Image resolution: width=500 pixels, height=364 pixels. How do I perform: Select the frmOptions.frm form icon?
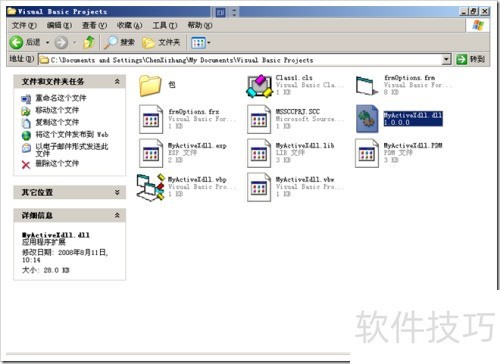click(366, 86)
